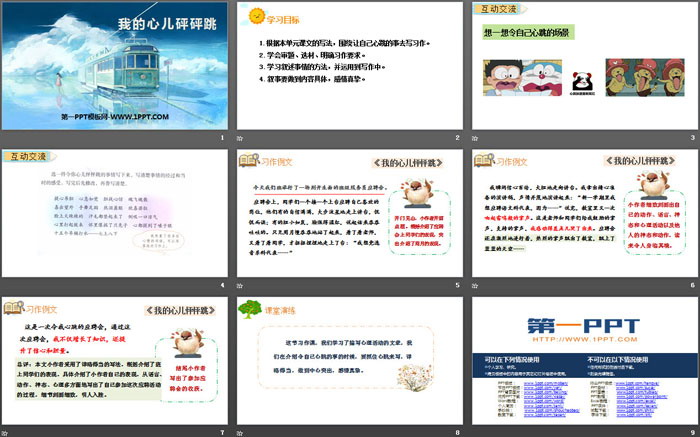Click slide number 4 label
Image resolution: width=700 pixels, height=437 pixels.
[222, 285]
